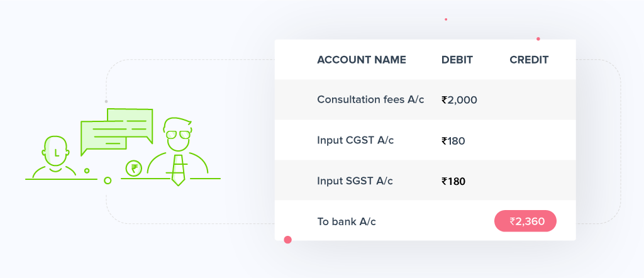The image size is (644, 278).
Task: Click the ₹180 debit for Input SGST
Action: [x=453, y=182]
